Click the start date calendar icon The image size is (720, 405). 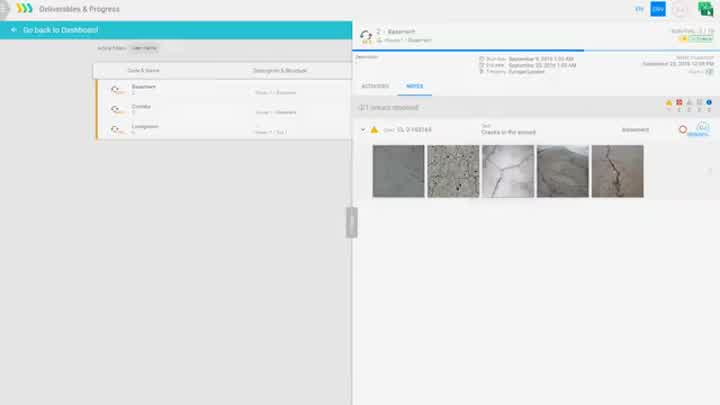coord(482,59)
